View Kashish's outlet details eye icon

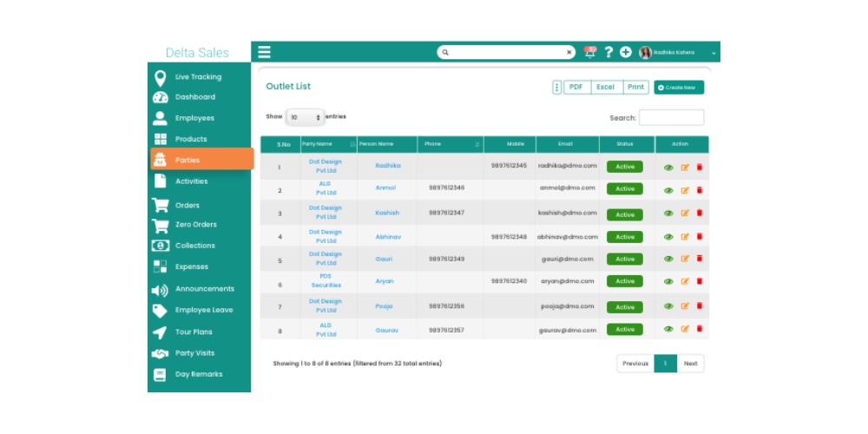pyautogui.click(x=668, y=214)
